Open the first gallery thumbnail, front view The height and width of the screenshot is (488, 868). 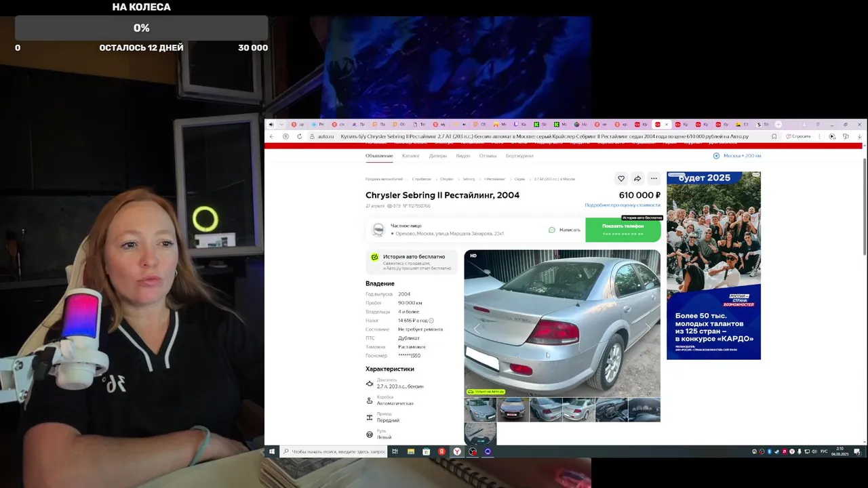pyautogui.click(x=480, y=409)
